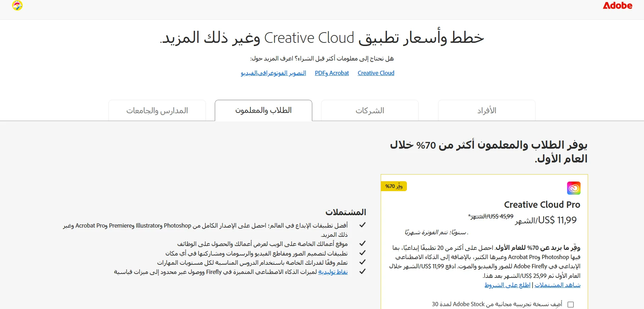Viewport: 644px width, 309px height.
Task: Click the main Creative Cloud pricing headline
Action: click(322, 38)
